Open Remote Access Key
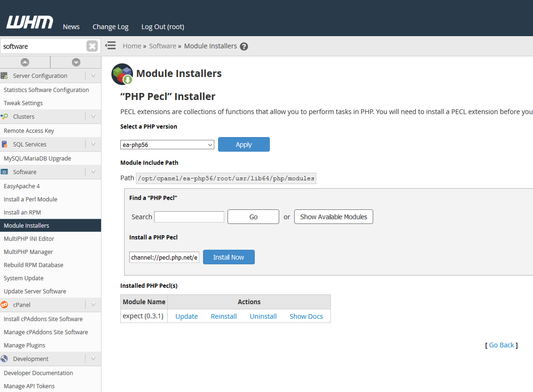Viewport: 533px width, 392px height. (29, 131)
